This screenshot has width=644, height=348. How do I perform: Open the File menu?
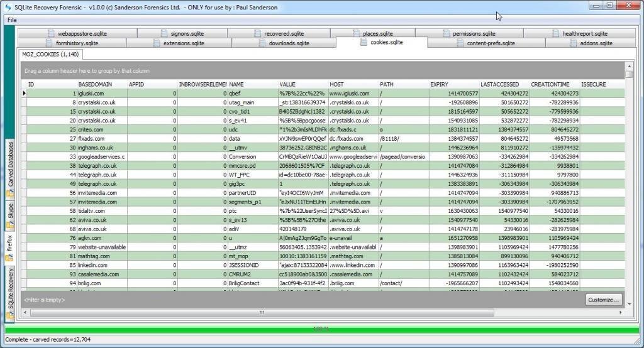pos(12,19)
